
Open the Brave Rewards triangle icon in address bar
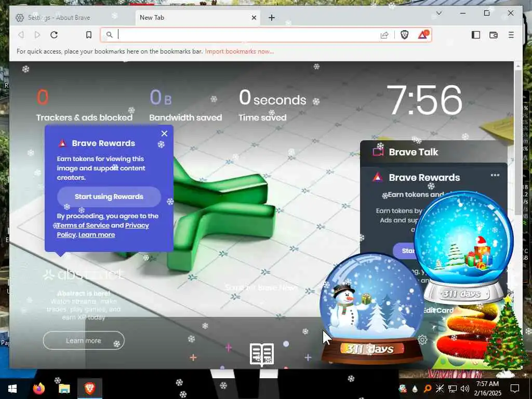tap(423, 35)
